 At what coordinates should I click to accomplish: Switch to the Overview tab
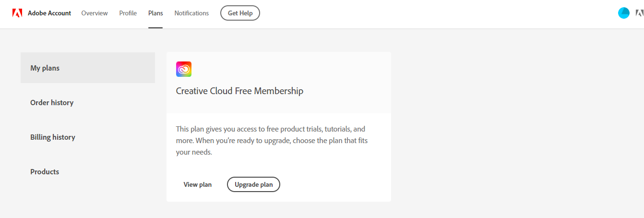[95, 13]
